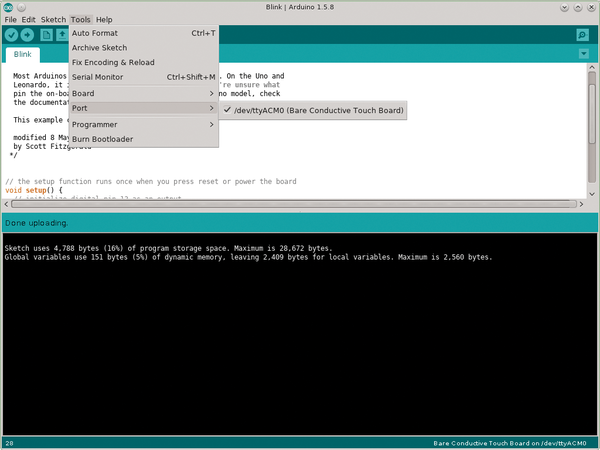Click the 'Done uploading.' status message
The width and height of the screenshot is (600, 450).
36,223
